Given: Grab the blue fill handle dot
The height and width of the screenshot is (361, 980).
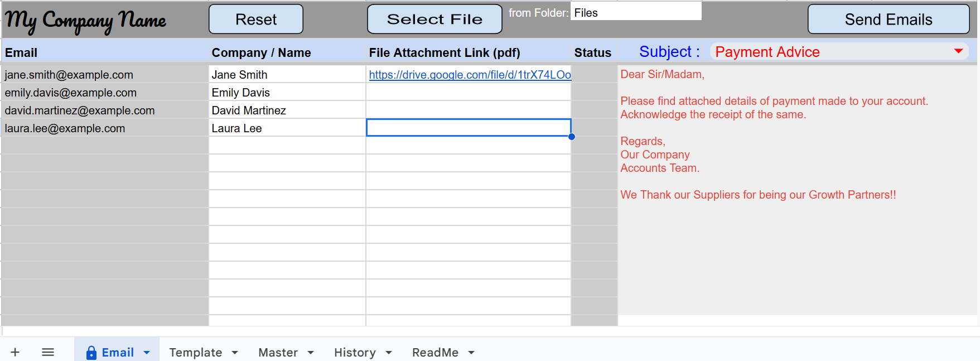Looking at the screenshot, I should pyautogui.click(x=572, y=137).
